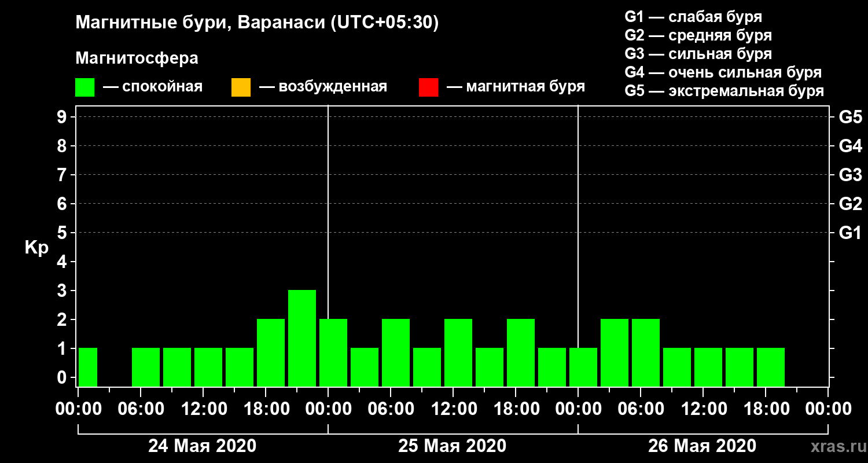
Task: Click the 'G4' tick label on right axis
Action: tap(850, 146)
